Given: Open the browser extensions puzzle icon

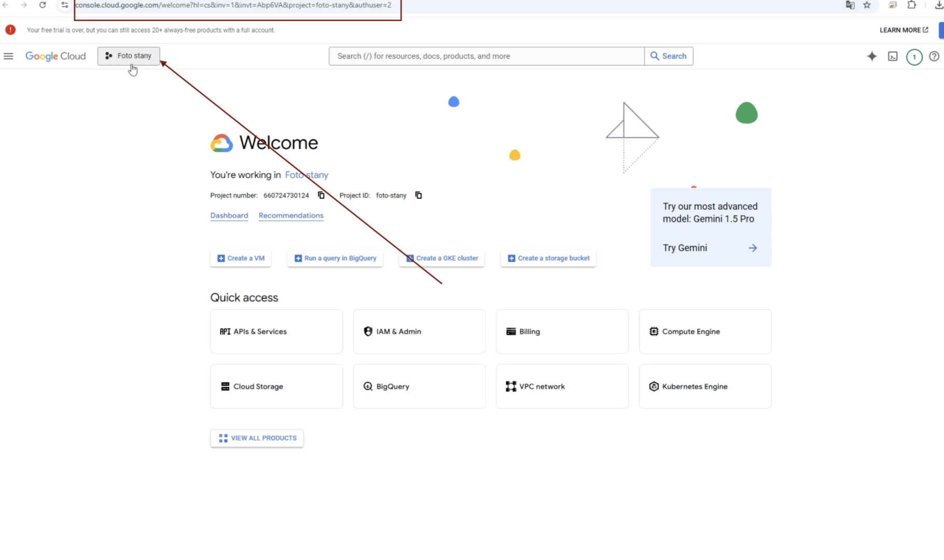Looking at the screenshot, I should click(x=911, y=5).
